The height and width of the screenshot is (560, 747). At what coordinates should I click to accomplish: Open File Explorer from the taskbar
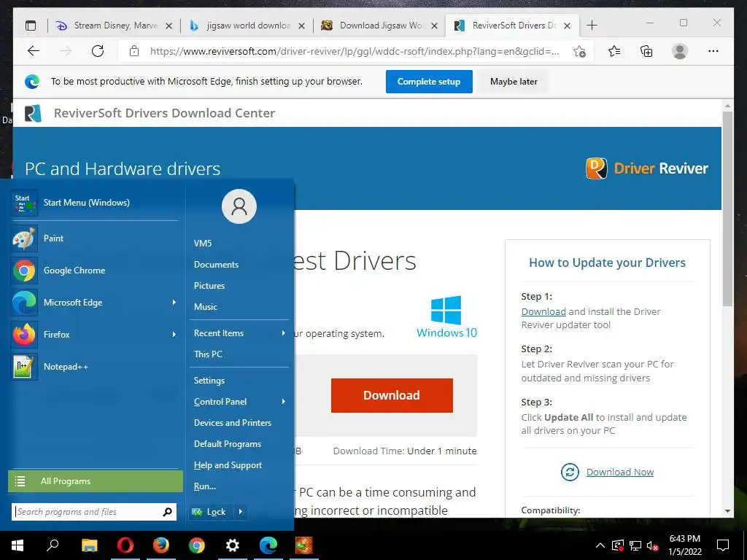89,545
